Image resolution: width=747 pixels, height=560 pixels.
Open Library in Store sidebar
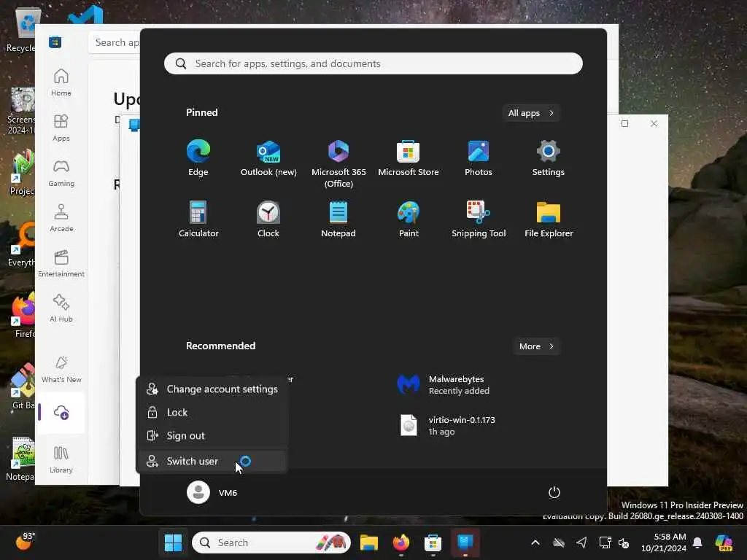coord(61,459)
